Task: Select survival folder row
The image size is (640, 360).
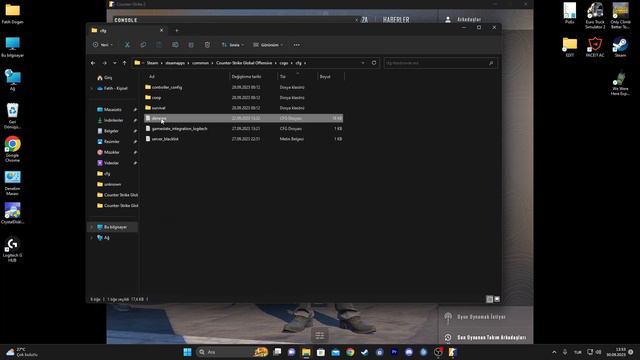Action: pos(243,108)
